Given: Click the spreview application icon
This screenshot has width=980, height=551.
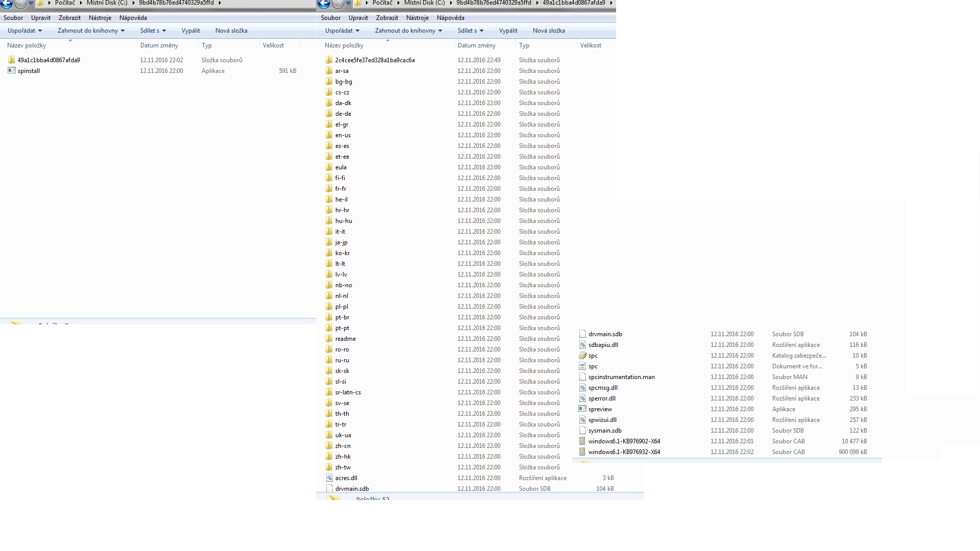Looking at the screenshot, I should click(x=582, y=409).
